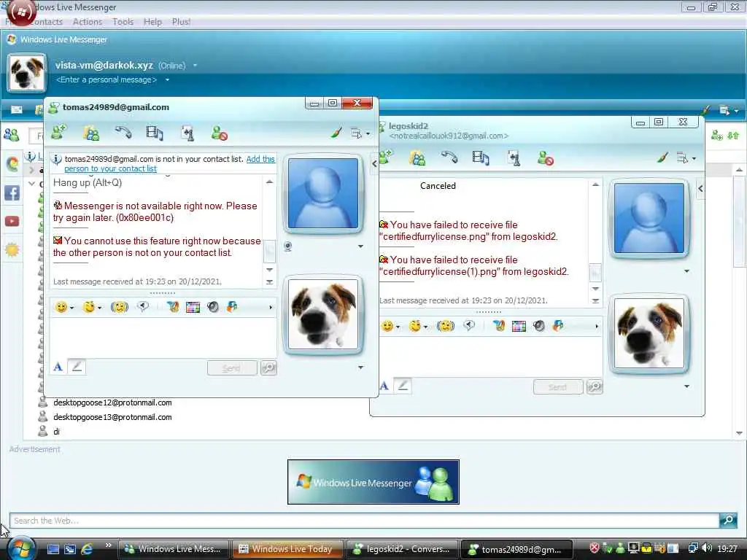Click Search the Web magnifier button
Image resolution: width=747 pixels, height=560 pixels.
pyautogui.click(x=728, y=520)
